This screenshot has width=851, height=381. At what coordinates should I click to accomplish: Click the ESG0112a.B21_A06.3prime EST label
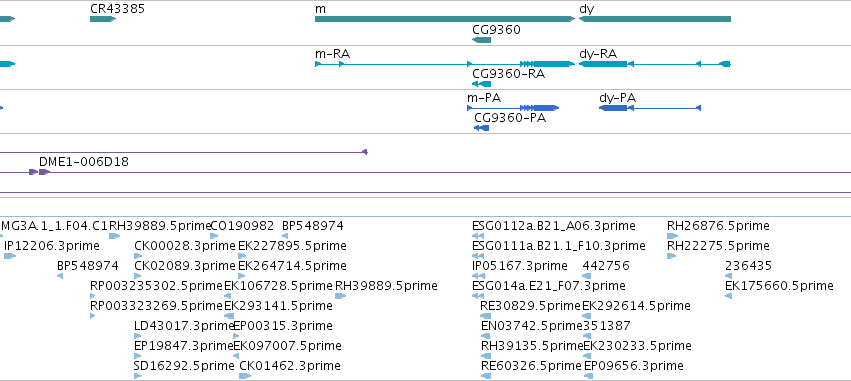[x=554, y=226]
